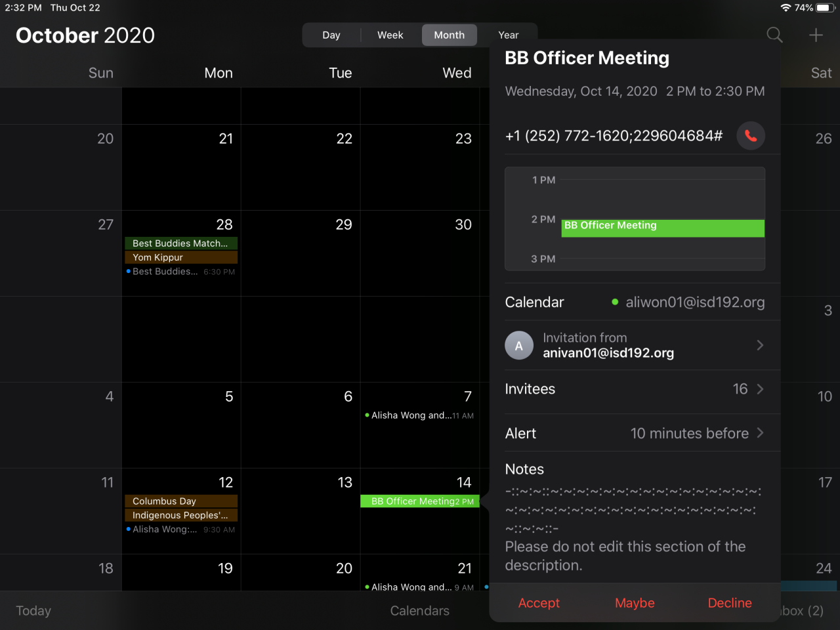This screenshot has width=840, height=630.
Task: Jump to Today in the calendar
Action: pyautogui.click(x=33, y=611)
